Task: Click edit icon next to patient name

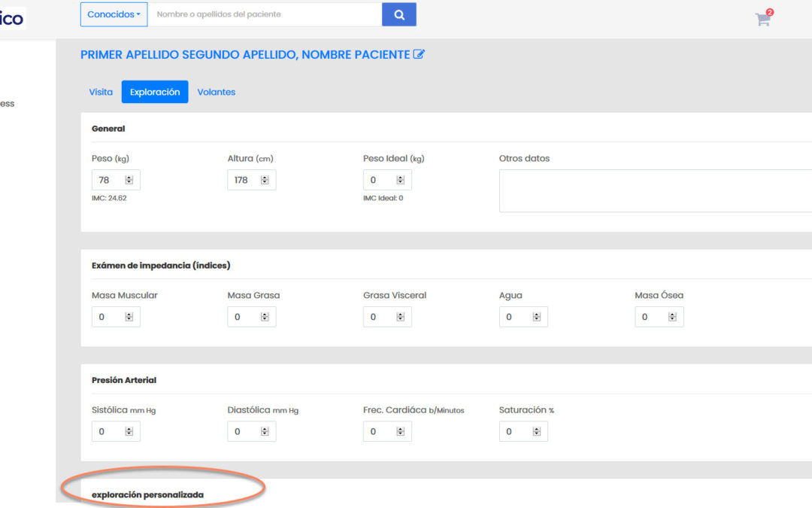Action: (x=419, y=54)
